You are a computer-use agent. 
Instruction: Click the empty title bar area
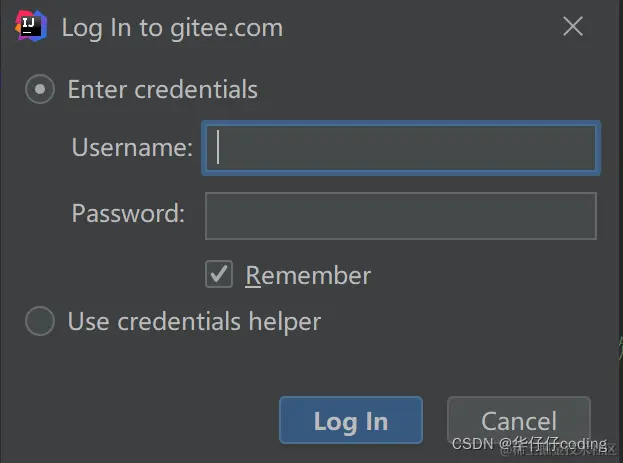click(x=421, y=27)
